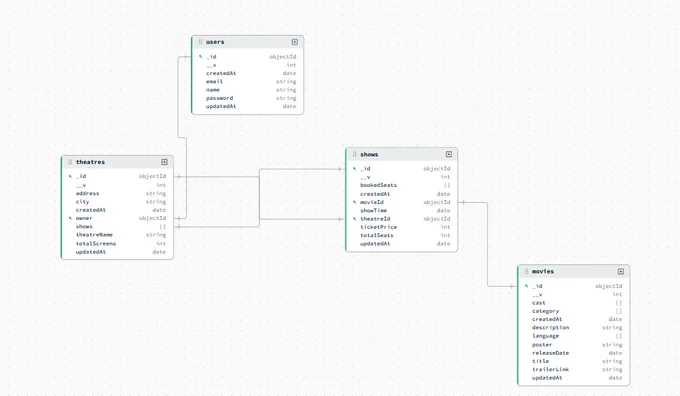Screen dimensions: 680x396
Task: Click the key icon beside theatres _id
Action: 70,176
